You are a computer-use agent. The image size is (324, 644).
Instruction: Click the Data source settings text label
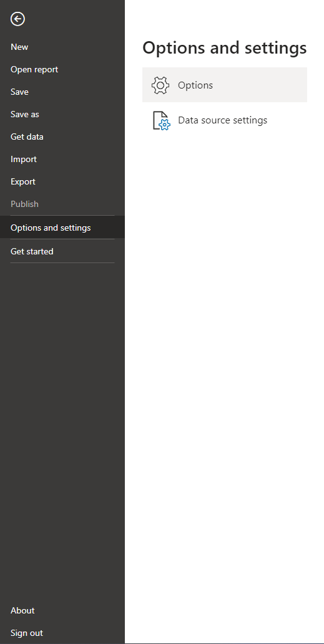tap(222, 120)
